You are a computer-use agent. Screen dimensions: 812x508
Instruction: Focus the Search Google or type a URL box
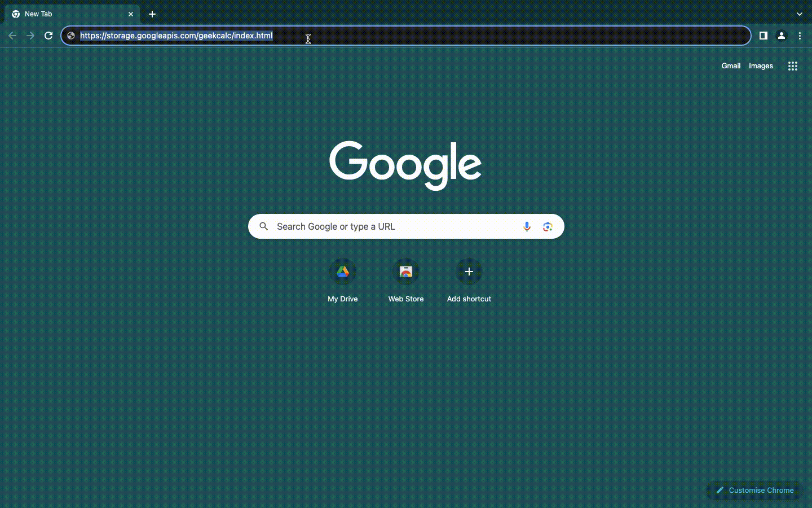[x=406, y=226]
